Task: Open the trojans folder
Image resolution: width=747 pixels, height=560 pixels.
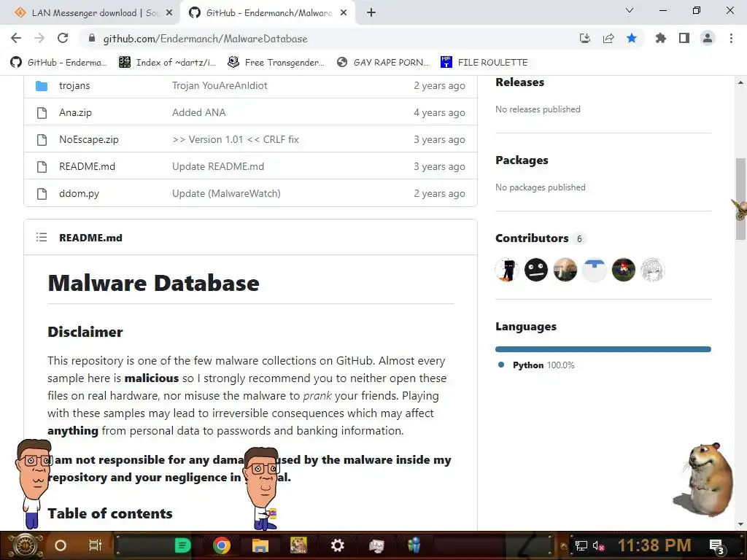Action: [74, 86]
